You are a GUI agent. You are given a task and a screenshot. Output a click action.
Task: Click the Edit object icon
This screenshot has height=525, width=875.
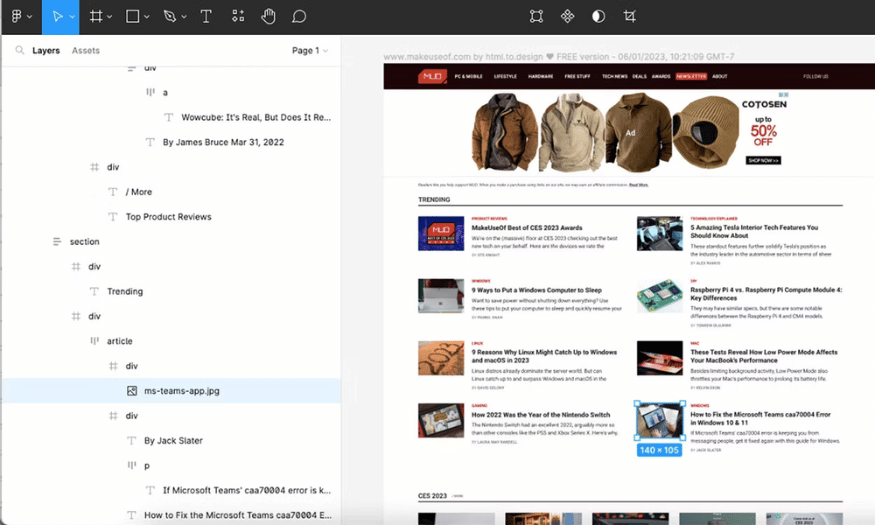tap(536, 16)
